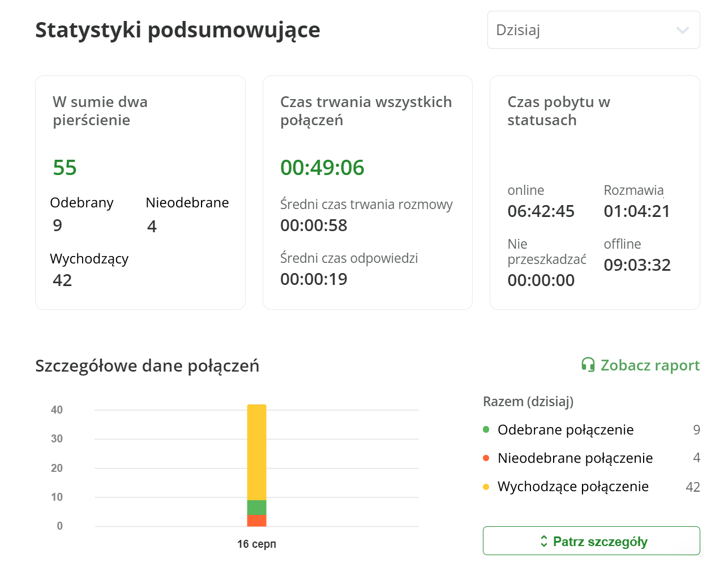Click the chevron arrow on the date selector
This screenshot has height=571, width=728.
(682, 31)
